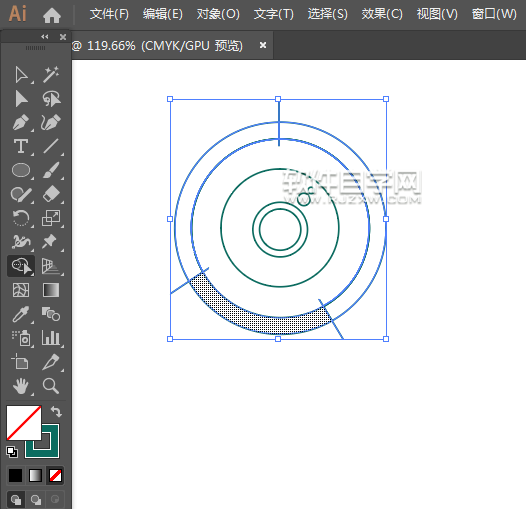Image resolution: width=526 pixels, height=509 pixels.
Task: Collapse the toolbar with double arrows
Action: pos(45,37)
